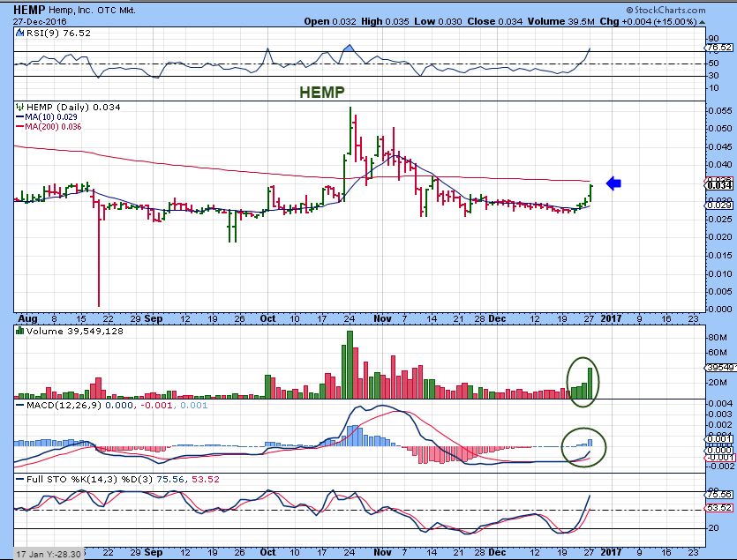Click 'Dec' on the stochastic panel date axis
737x560 pixels.
point(497,552)
